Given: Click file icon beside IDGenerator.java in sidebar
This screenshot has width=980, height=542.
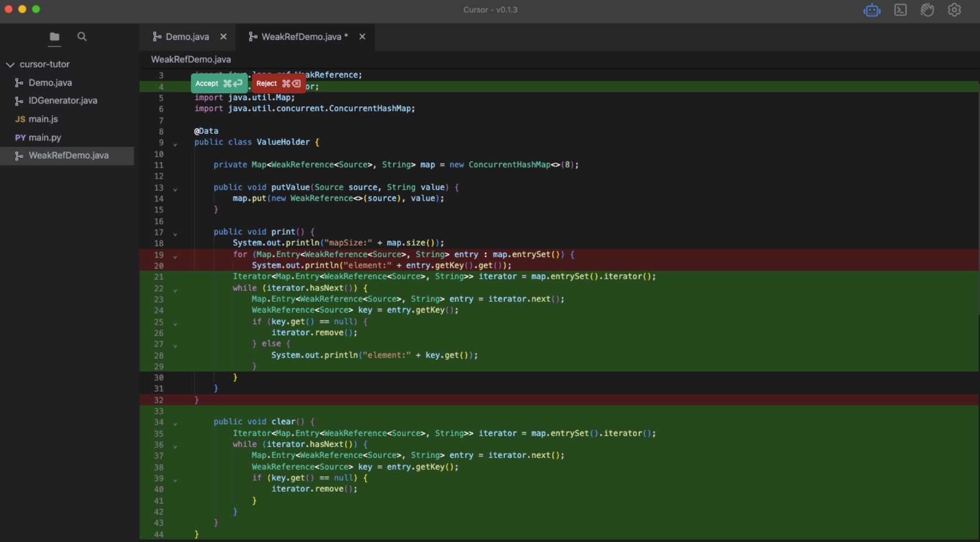Looking at the screenshot, I should [19, 101].
